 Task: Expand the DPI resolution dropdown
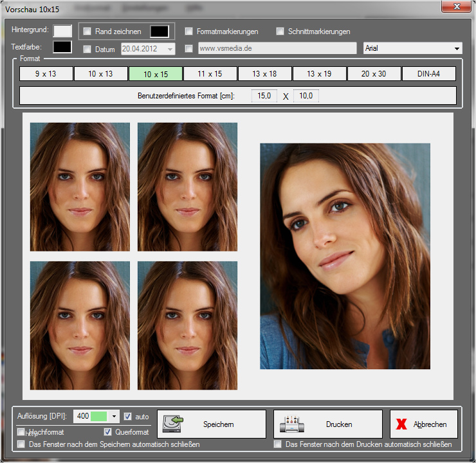(114, 416)
